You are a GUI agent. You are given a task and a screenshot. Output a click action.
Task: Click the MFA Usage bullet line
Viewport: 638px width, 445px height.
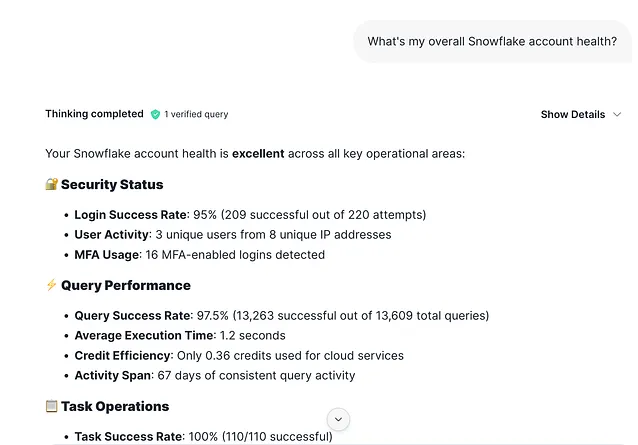point(199,255)
